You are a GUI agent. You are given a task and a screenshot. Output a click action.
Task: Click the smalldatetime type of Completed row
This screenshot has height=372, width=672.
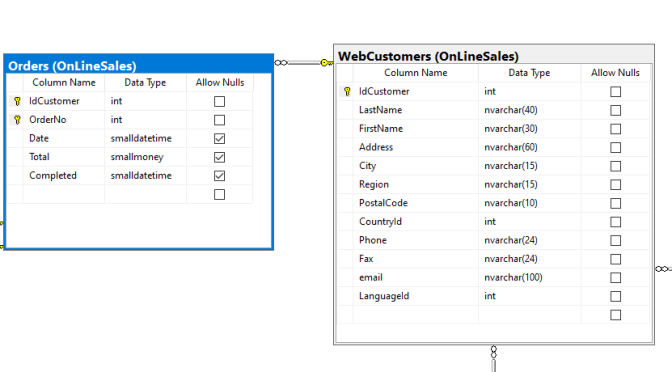click(145, 176)
